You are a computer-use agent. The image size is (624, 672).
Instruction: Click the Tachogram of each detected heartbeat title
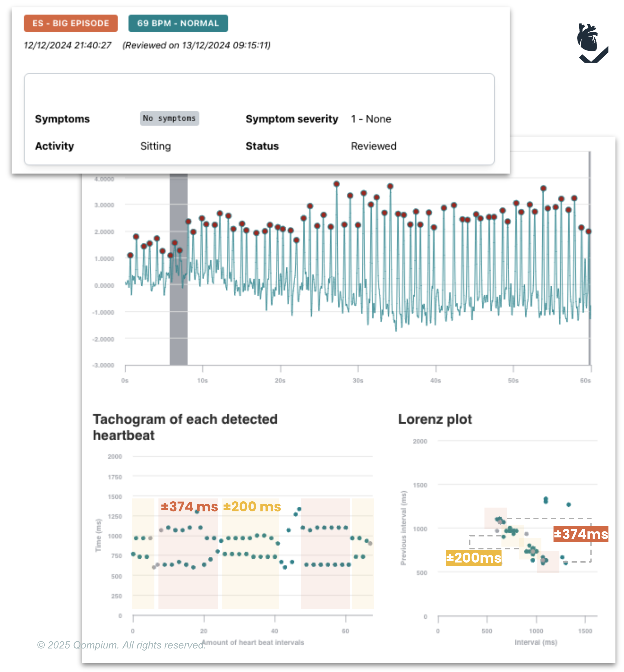point(185,427)
